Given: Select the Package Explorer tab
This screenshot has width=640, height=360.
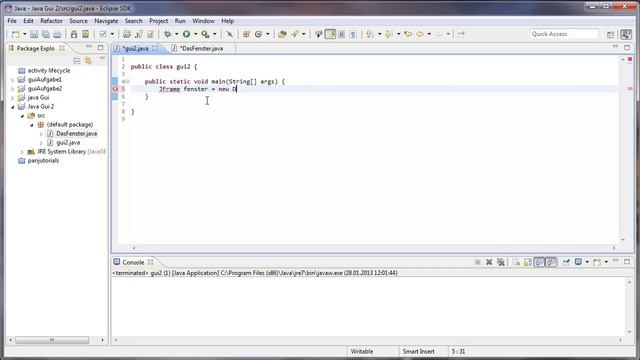Looking at the screenshot, I should 36,48.
